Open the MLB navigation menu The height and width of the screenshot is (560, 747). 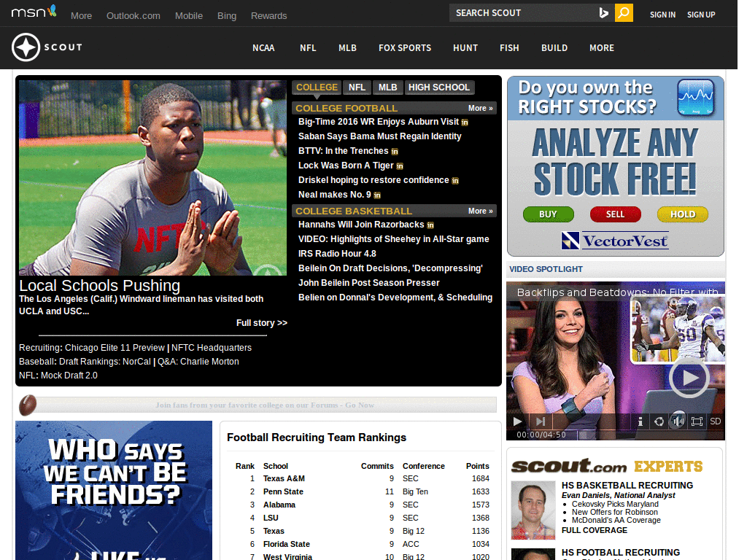click(x=347, y=48)
